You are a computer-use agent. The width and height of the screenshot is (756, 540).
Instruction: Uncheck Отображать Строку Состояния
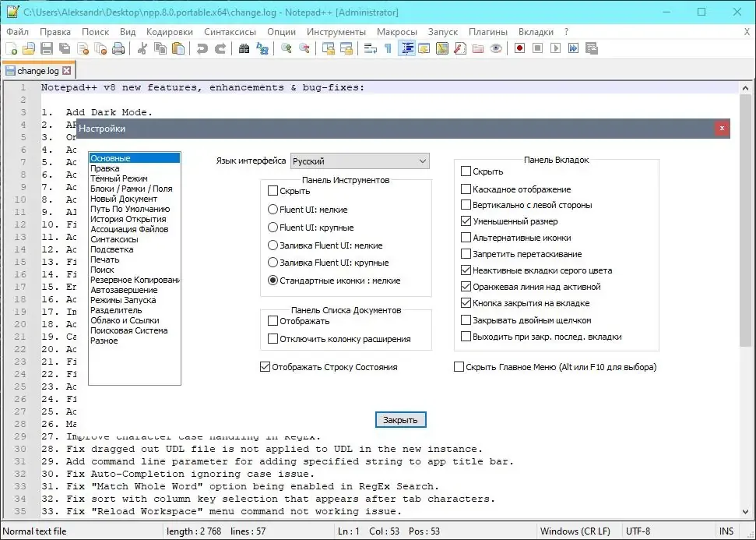click(x=265, y=367)
